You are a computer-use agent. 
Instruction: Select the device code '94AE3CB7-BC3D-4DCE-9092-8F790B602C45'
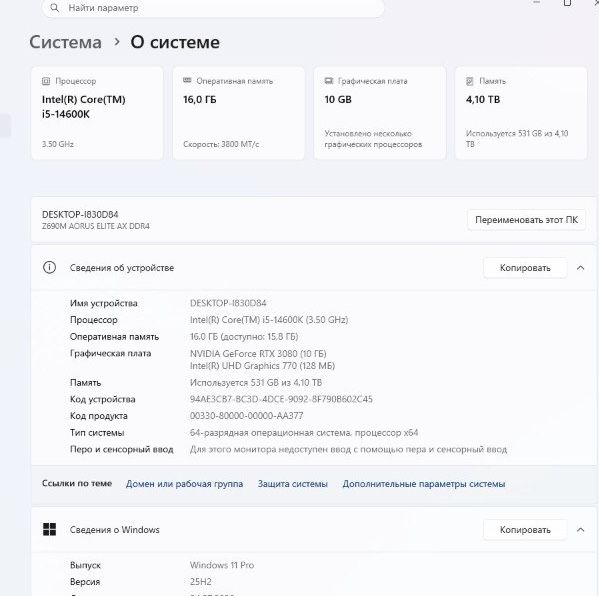pyautogui.click(x=281, y=399)
